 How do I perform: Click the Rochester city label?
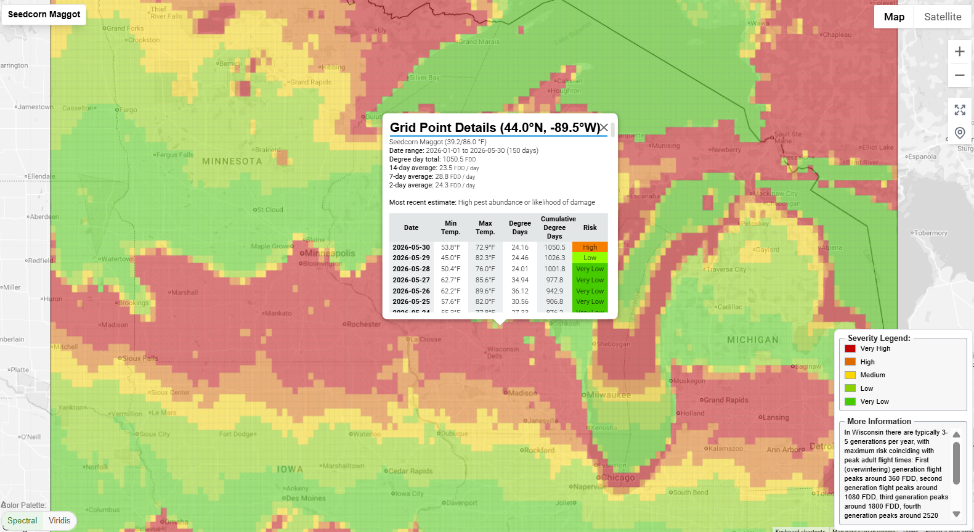point(362,324)
